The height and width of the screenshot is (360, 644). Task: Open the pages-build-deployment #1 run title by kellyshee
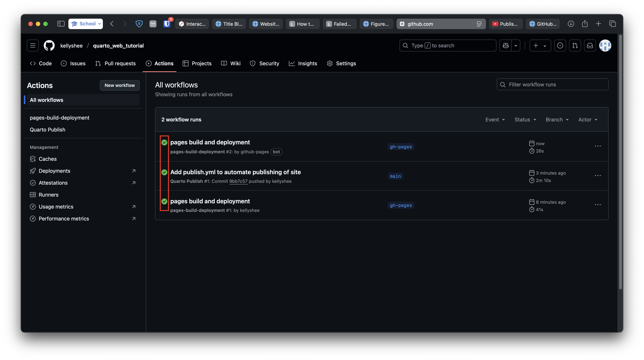[x=210, y=201]
